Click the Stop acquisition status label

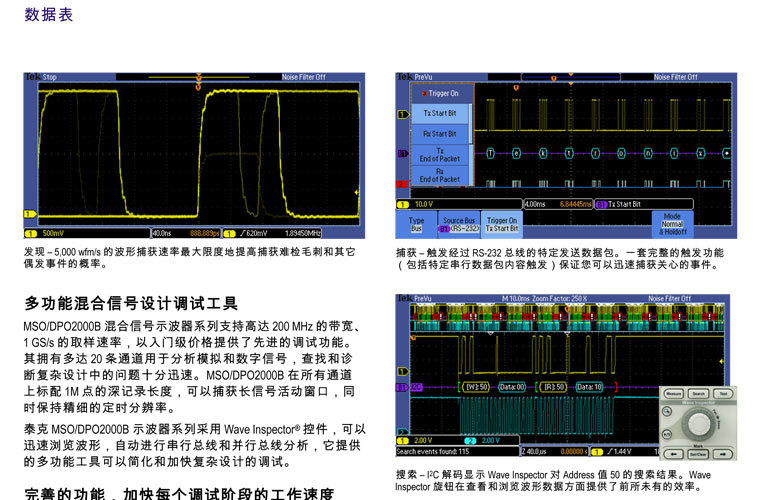(x=49, y=77)
